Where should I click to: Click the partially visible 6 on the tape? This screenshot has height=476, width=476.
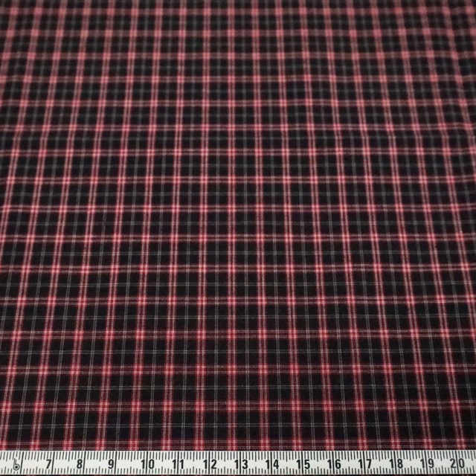(16, 464)
